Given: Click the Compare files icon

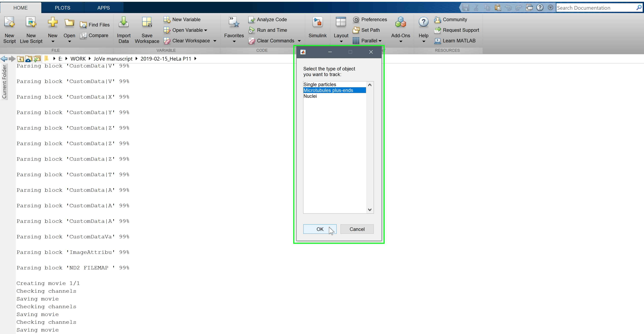Looking at the screenshot, I should [83, 35].
